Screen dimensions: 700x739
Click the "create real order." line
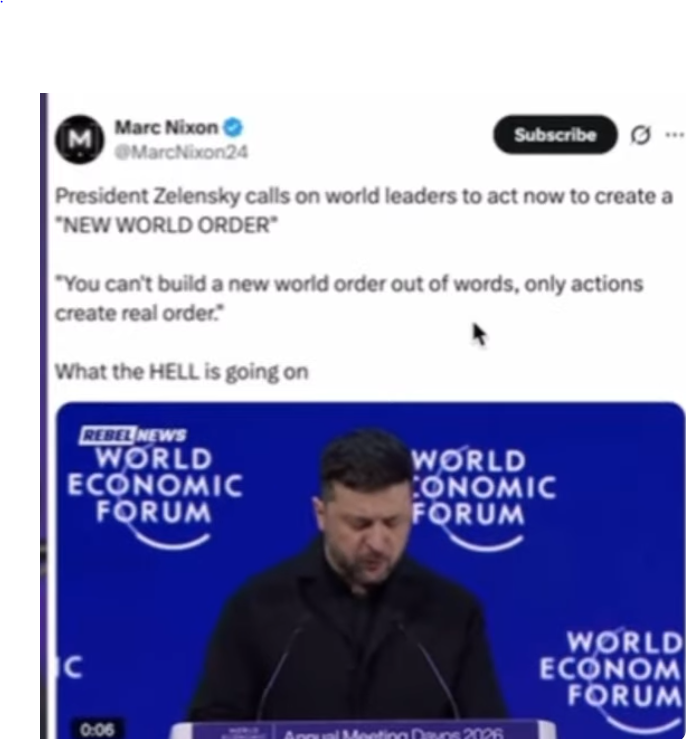click(x=140, y=313)
